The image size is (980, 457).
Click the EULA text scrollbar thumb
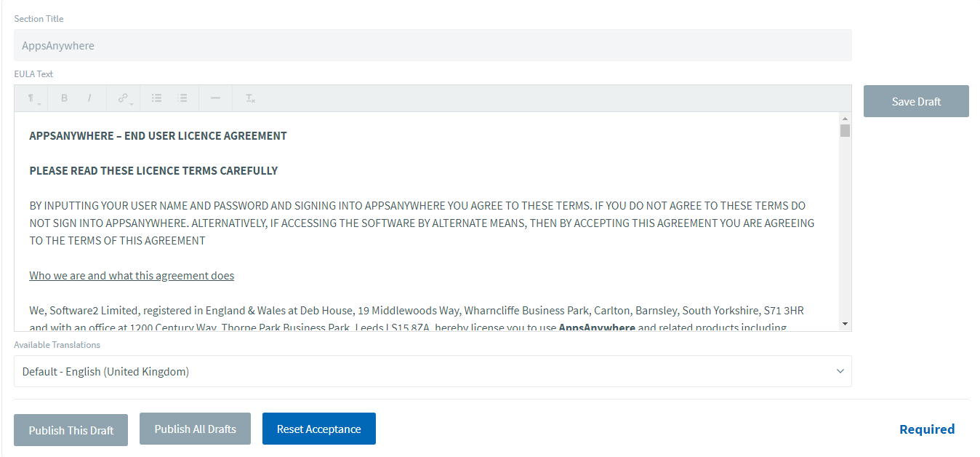click(845, 131)
